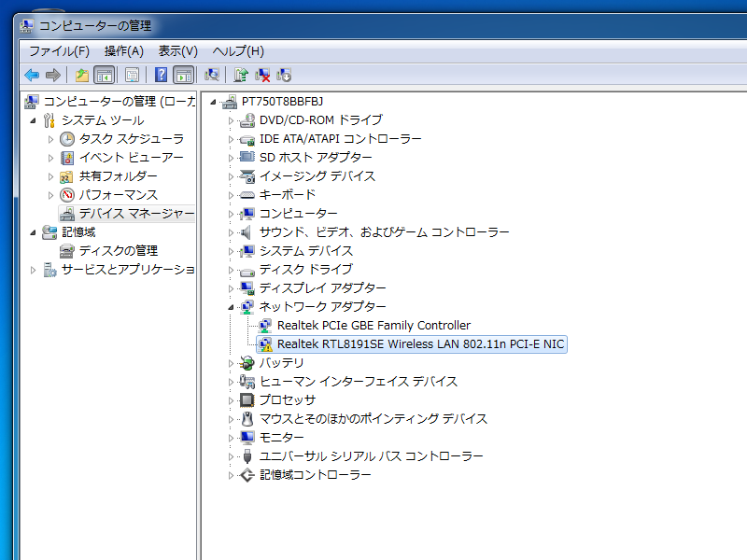Screen dimensions: 747x560
Task: Click the Update Driver Software toolbar icon
Action: (241, 75)
